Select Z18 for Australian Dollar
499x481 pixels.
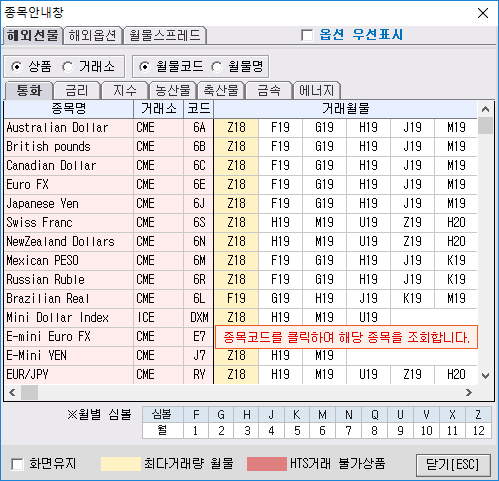[236, 128]
